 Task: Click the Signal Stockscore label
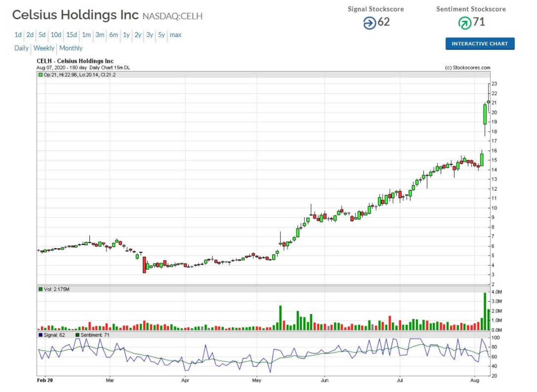tap(376, 9)
